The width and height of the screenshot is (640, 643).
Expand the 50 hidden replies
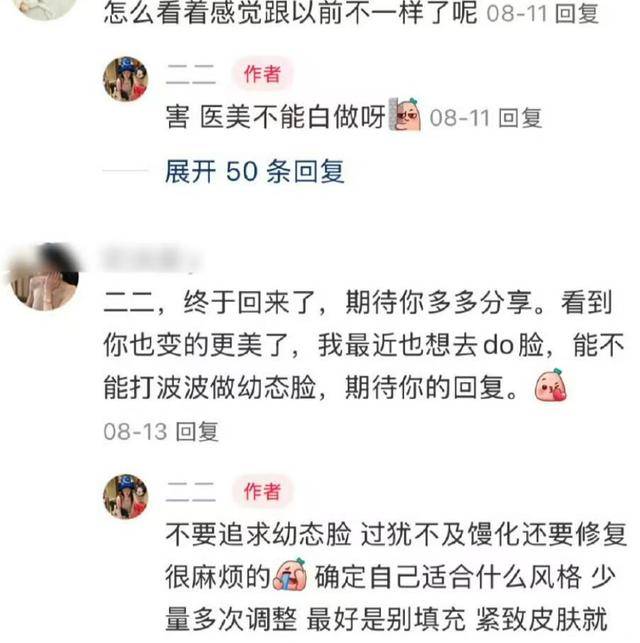point(254,171)
